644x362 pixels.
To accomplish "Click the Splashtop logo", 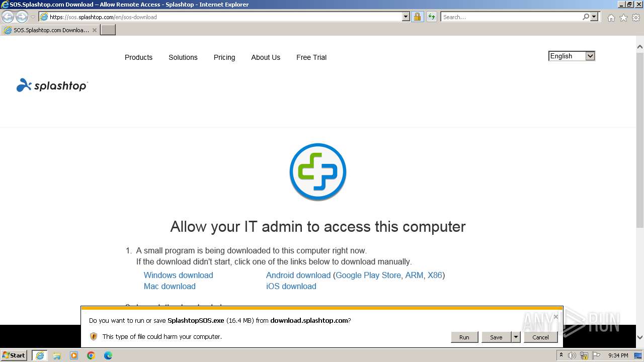I will pos(52,85).
